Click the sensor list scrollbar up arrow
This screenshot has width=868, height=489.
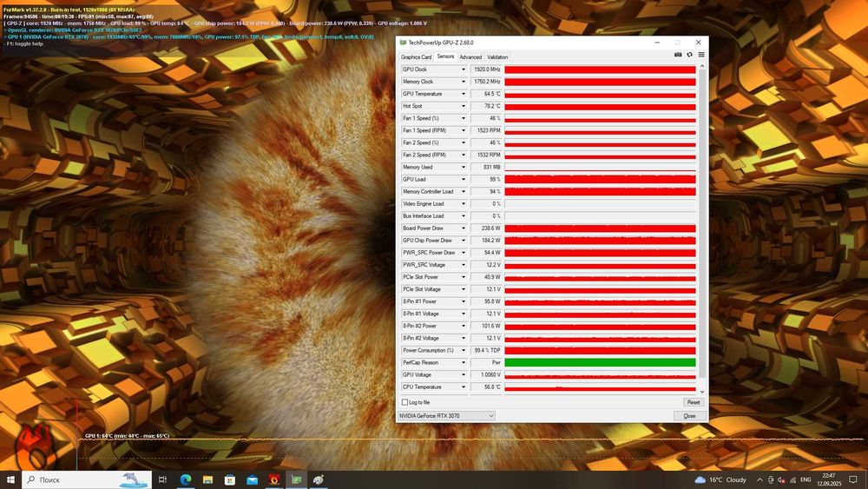pos(702,66)
